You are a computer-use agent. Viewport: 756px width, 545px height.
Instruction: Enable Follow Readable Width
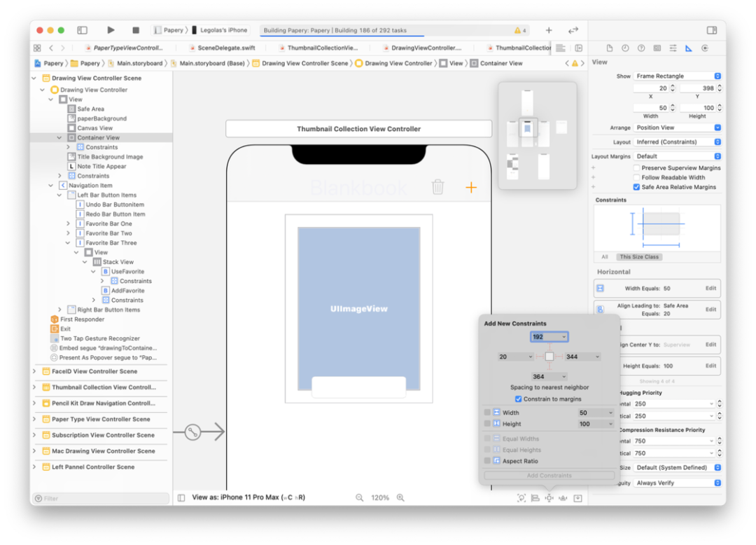[x=636, y=177]
